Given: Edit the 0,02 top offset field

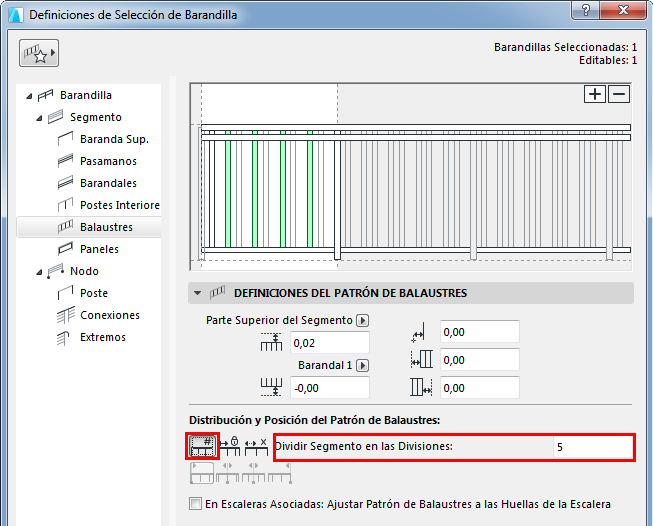Looking at the screenshot, I should point(330,343).
